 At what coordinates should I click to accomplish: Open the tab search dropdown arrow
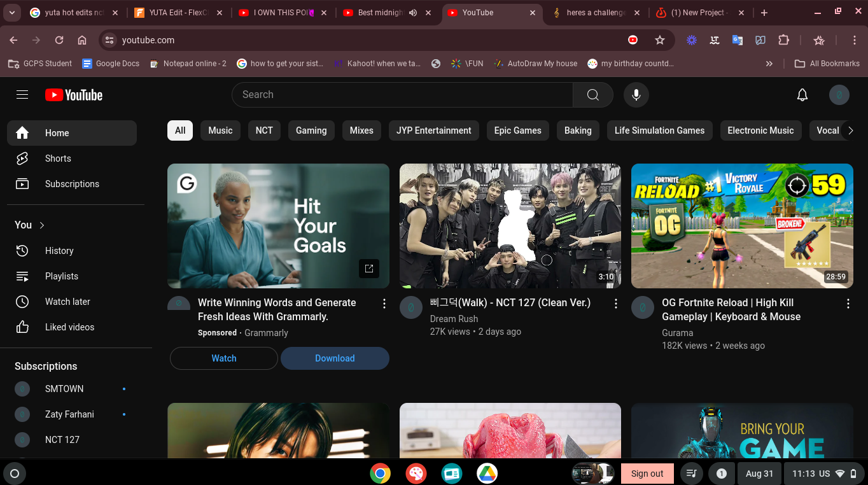pos(11,13)
